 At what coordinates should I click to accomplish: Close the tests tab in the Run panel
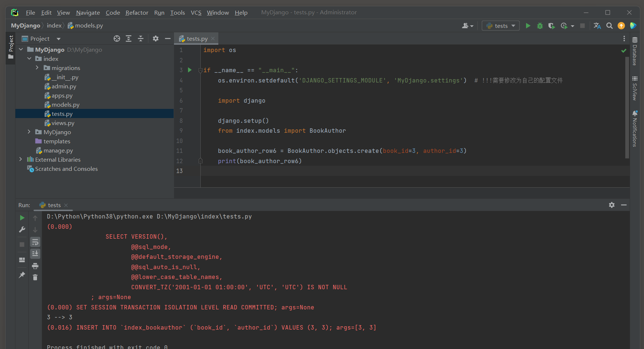click(66, 205)
